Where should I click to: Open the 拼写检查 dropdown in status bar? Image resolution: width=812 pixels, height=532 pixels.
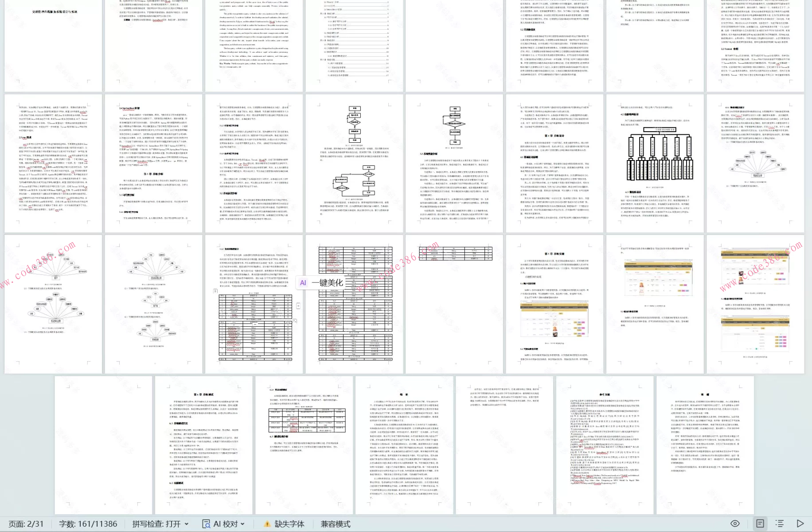pyautogui.click(x=160, y=524)
